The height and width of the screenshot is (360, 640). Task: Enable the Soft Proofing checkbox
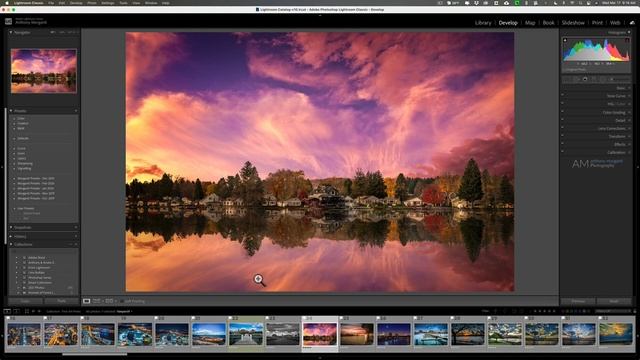(x=122, y=301)
